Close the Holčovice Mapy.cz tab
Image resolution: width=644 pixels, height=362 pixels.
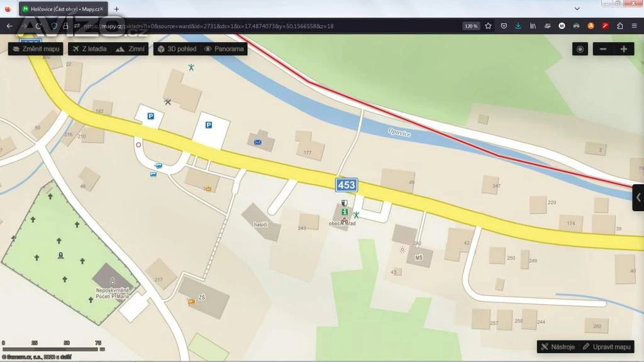pos(101,9)
